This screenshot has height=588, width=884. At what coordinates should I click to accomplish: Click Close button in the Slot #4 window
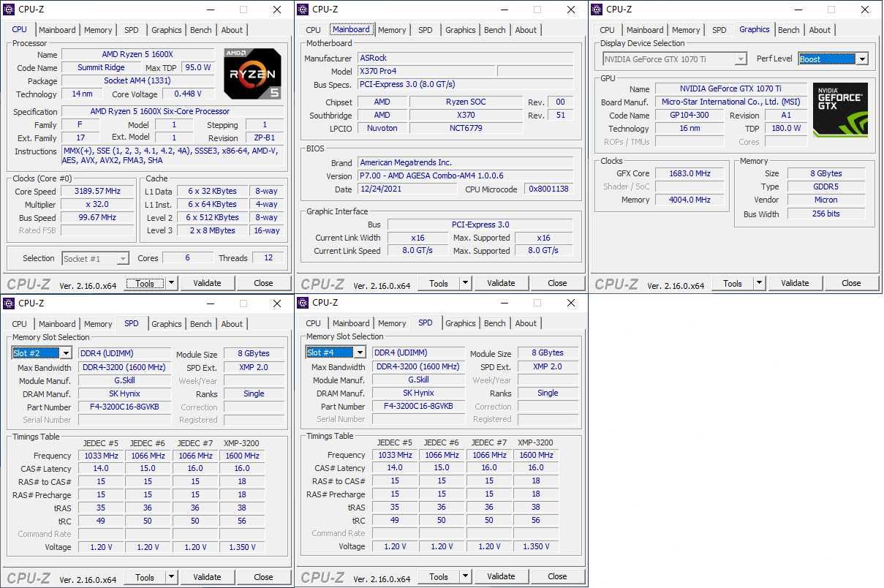pyautogui.click(x=557, y=576)
